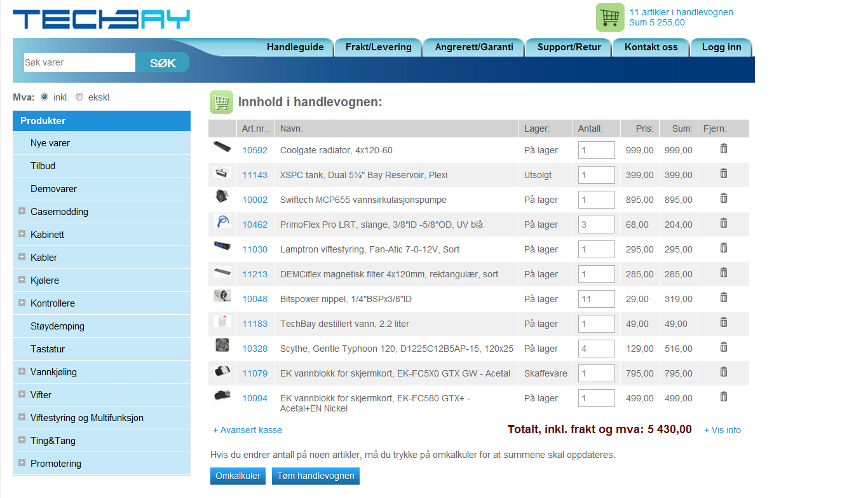Click quantity field for Scythe Gentle Typhoon
The image size is (868, 498).
[x=597, y=349]
